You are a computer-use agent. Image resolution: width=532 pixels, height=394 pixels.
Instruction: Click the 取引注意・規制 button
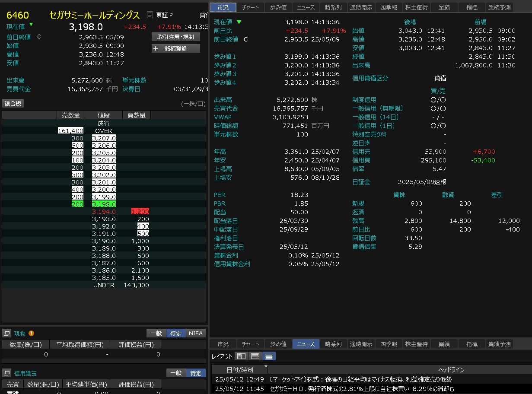click(x=176, y=37)
